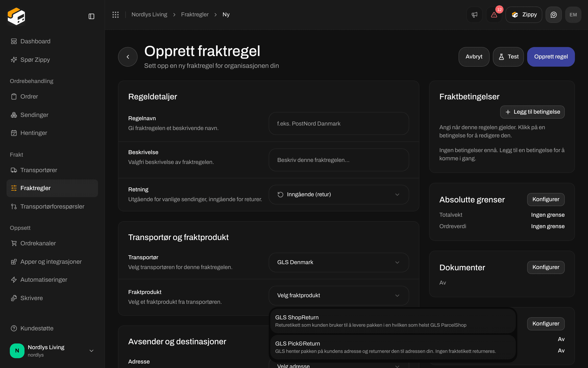View alerts with 12 badge
588x368 pixels.
click(x=494, y=15)
